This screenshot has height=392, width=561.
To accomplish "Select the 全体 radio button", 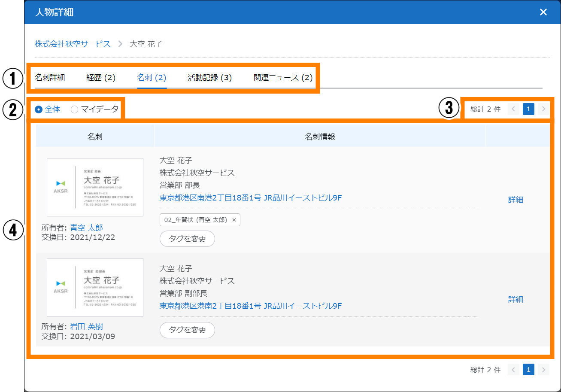I will click(x=39, y=109).
